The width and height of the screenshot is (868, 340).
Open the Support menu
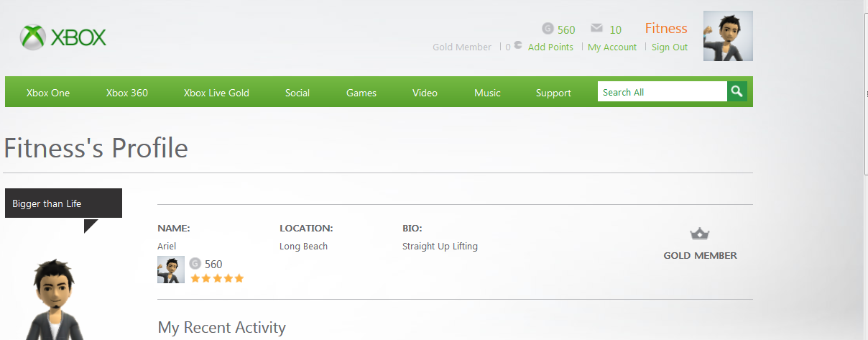[x=553, y=93]
